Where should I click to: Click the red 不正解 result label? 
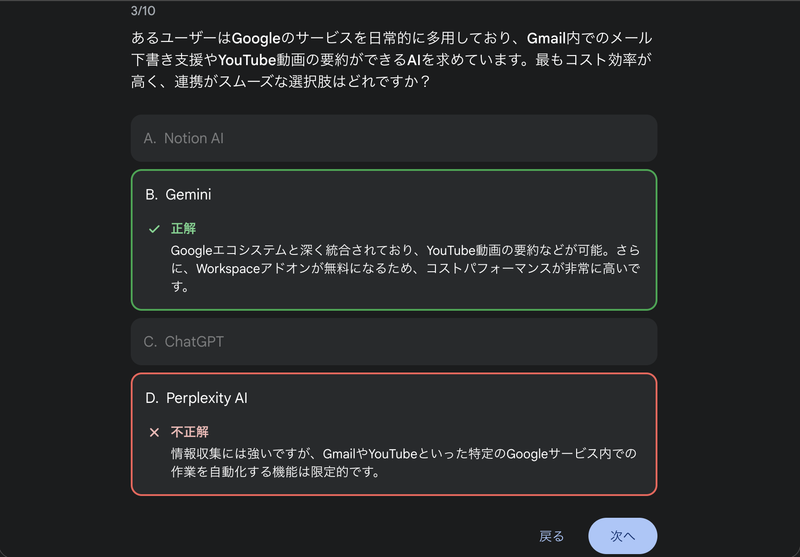[x=189, y=432]
